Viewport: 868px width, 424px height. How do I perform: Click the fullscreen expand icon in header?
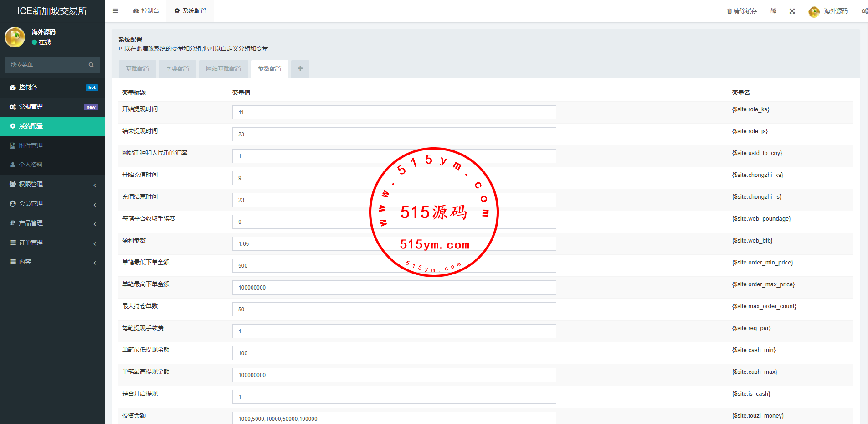[x=792, y=11]
